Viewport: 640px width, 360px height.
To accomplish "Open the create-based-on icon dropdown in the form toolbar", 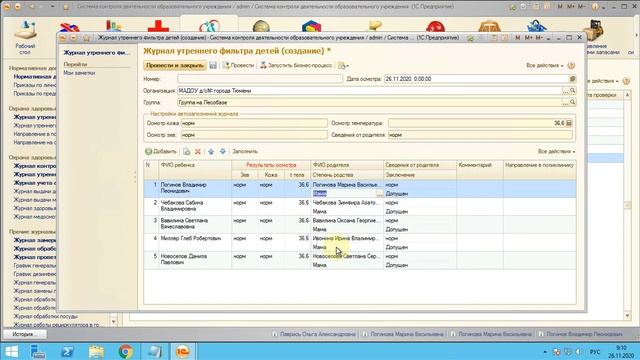I will point(343,65).
